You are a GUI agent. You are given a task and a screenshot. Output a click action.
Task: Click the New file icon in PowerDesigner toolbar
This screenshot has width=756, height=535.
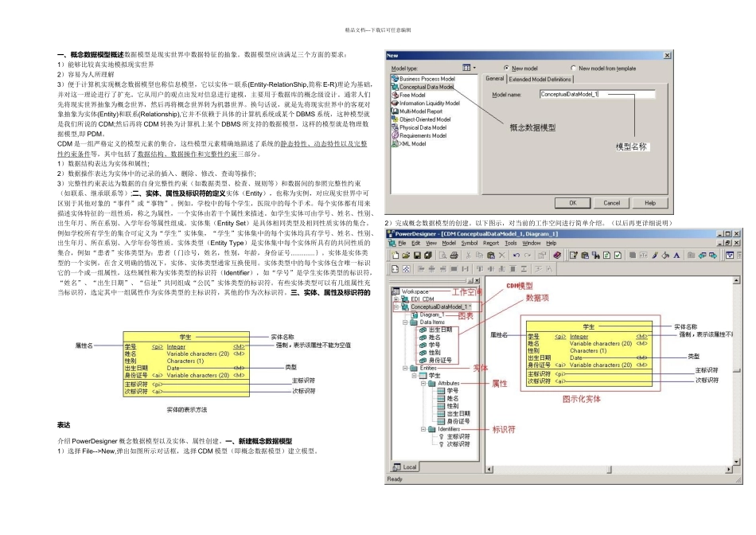click(396, 256)
